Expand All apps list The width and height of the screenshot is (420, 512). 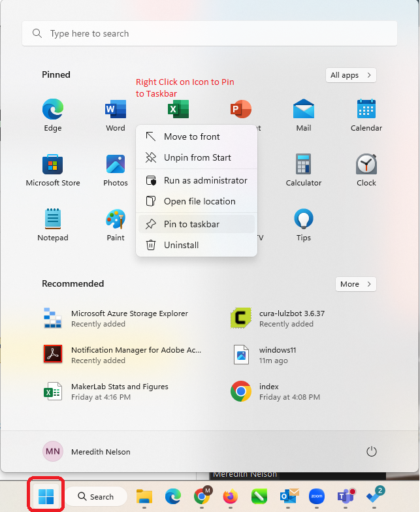click(x=351, y=75)
